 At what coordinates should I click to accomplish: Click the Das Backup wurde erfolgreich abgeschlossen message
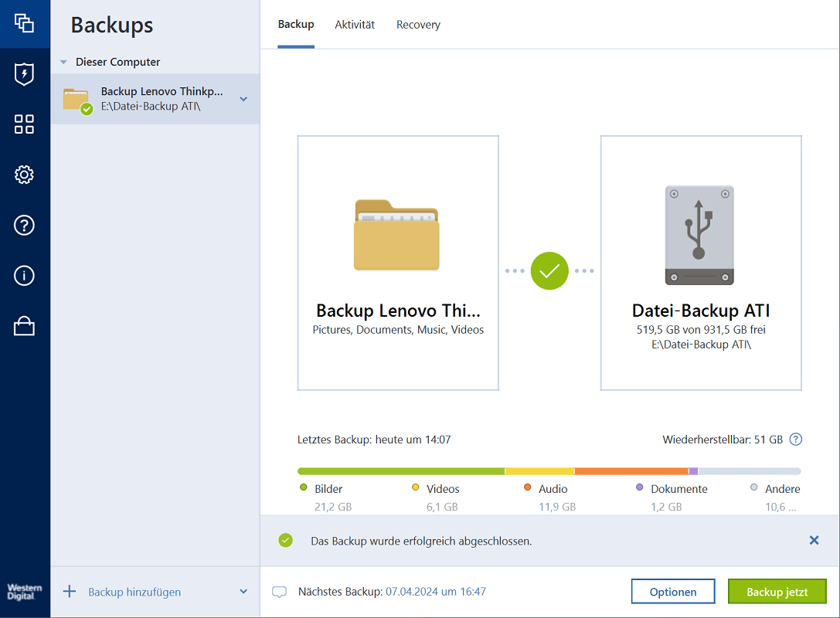pos(421,541)
